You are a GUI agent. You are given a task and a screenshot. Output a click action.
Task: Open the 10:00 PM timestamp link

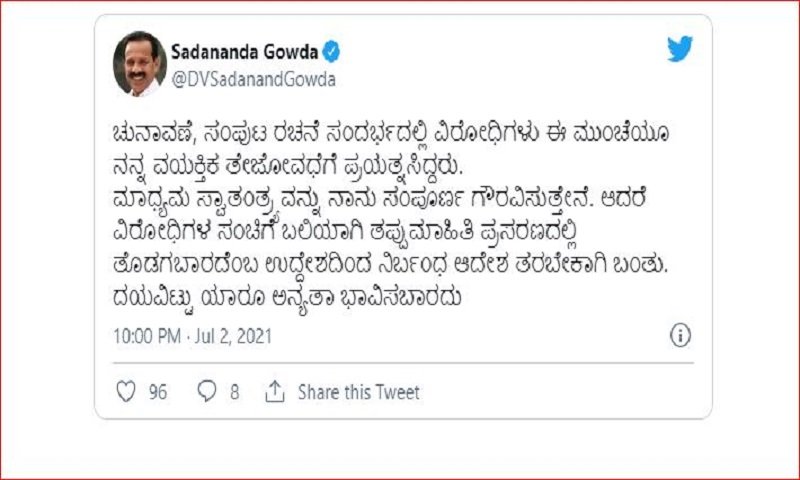[x=147, y=336]
